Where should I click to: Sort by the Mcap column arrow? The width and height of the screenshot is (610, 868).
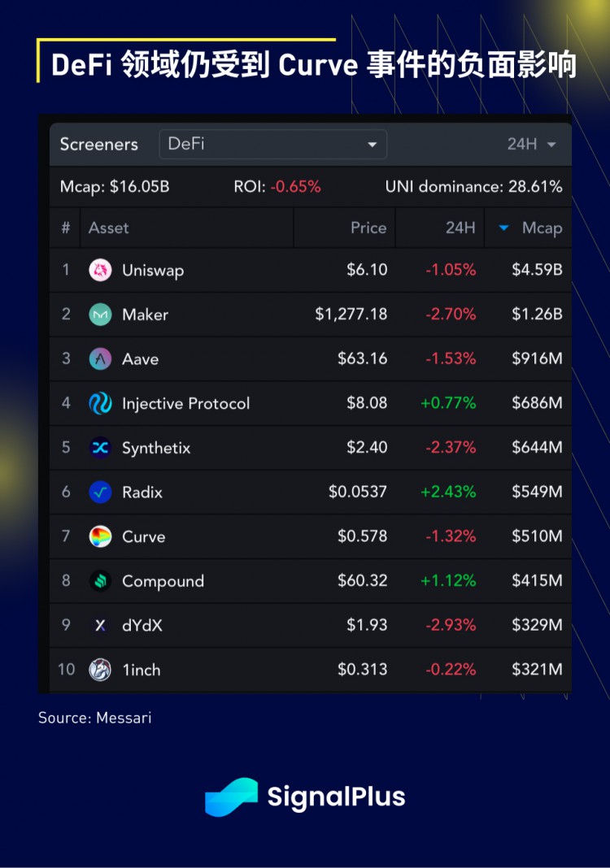504,228
